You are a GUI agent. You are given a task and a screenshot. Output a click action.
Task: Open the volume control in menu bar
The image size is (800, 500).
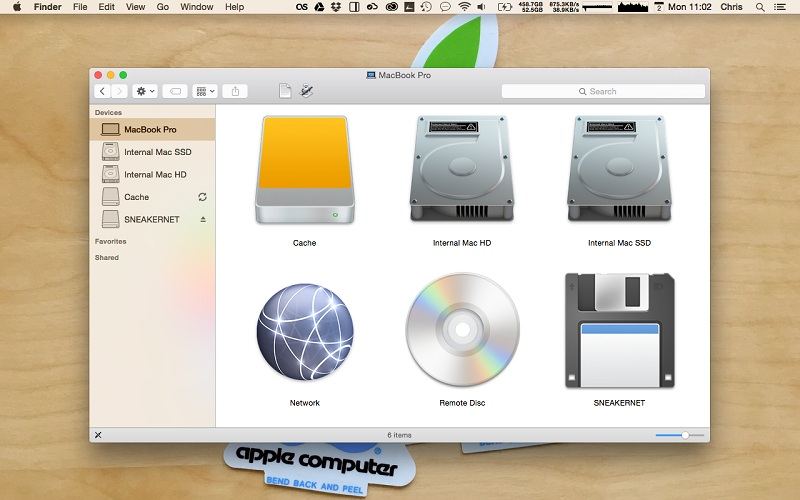(x=481, y=7)
